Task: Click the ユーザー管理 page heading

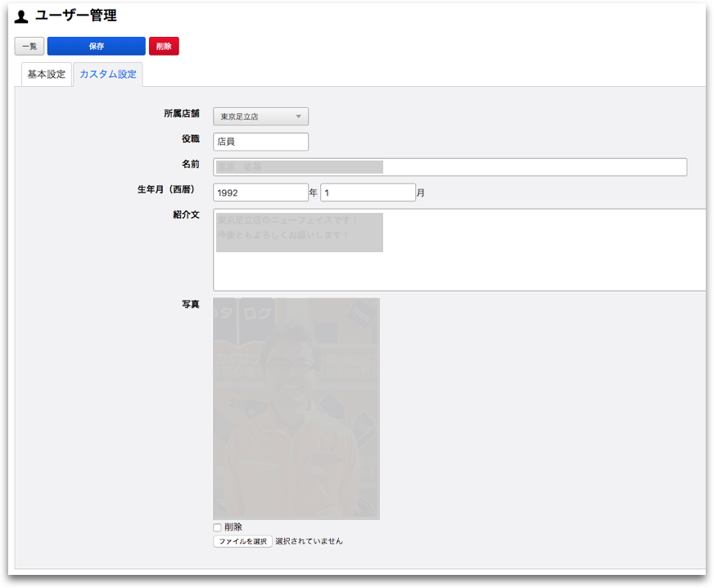Action: point(75,16)
